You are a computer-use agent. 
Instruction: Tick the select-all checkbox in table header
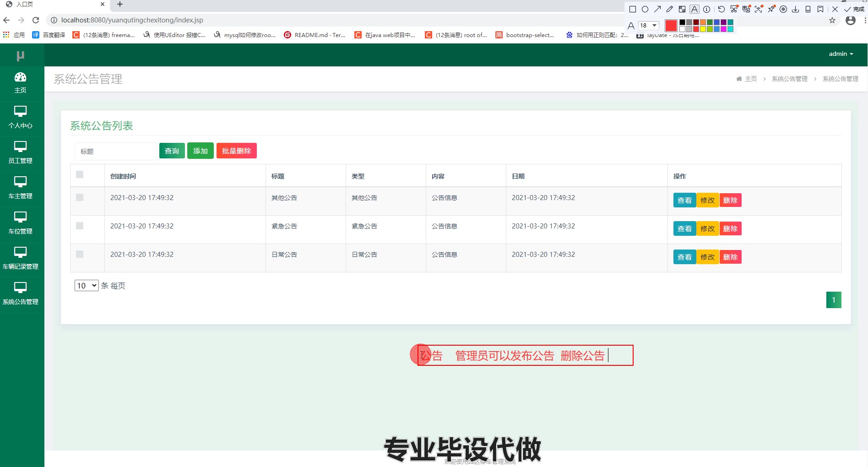point(80,174)
